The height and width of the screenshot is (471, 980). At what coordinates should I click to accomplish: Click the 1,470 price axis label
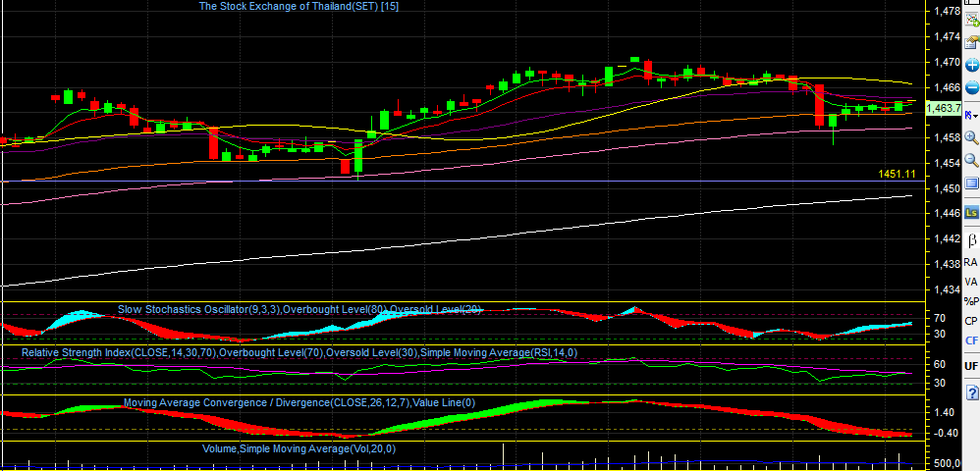pyautogui.click(x=947, y=62)
